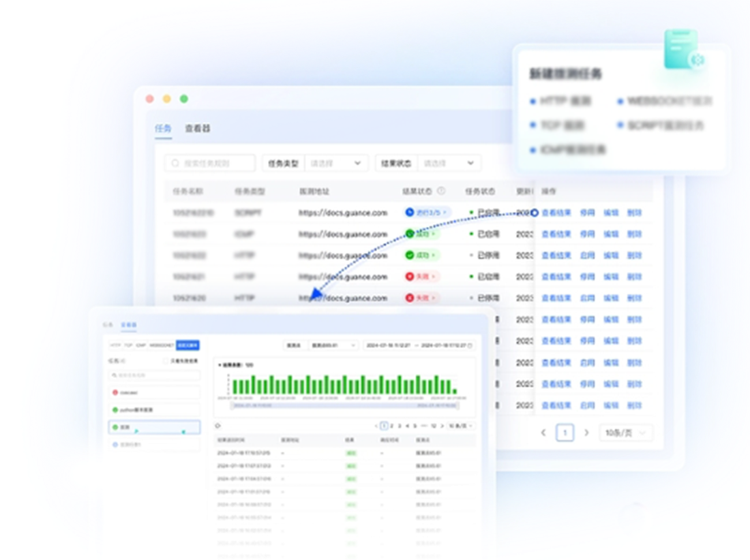Click the next page arrow beside page 1
This screenshot has height=560, width=750.
[x=586, y=433]
